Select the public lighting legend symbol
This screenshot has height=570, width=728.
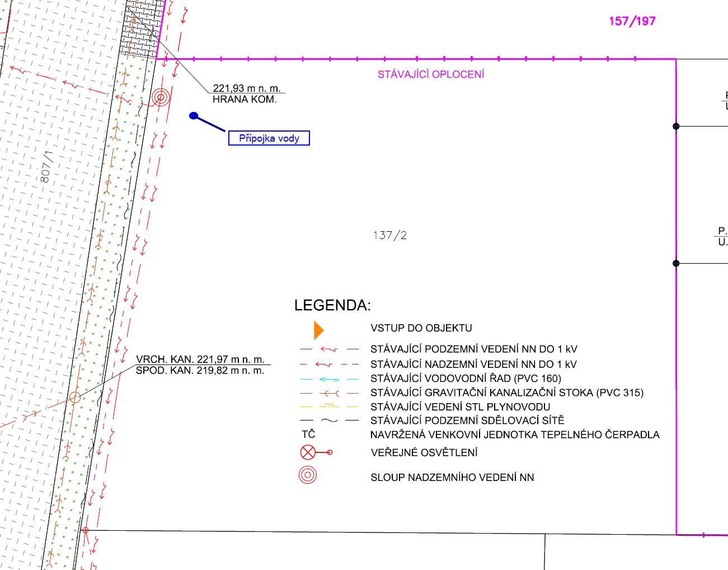point(316,452)
